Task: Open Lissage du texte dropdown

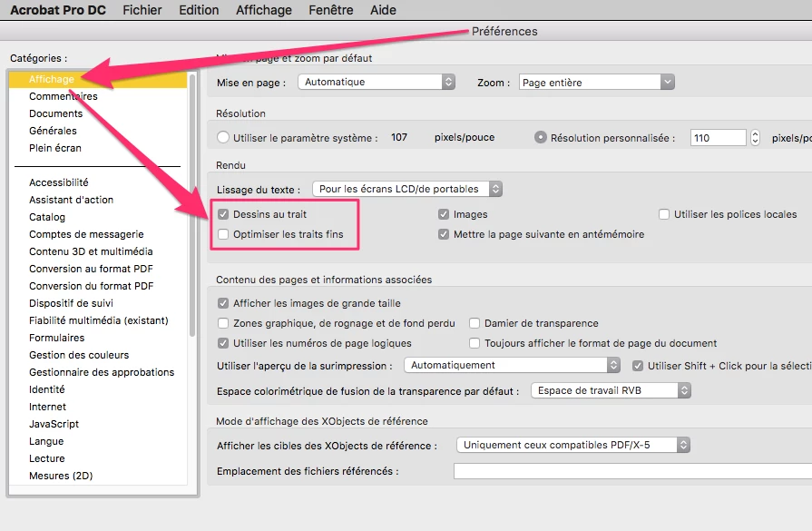Action: [x=407, y=189]
